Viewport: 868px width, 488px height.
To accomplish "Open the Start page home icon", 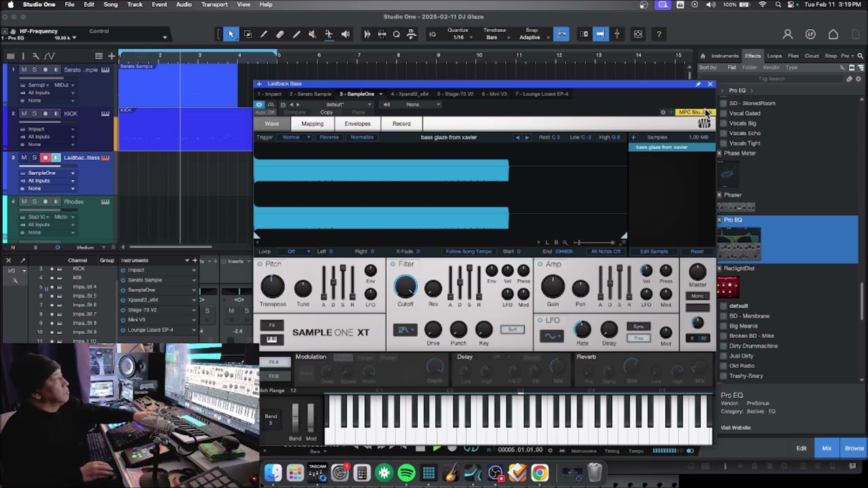I will tap(833, 34).
